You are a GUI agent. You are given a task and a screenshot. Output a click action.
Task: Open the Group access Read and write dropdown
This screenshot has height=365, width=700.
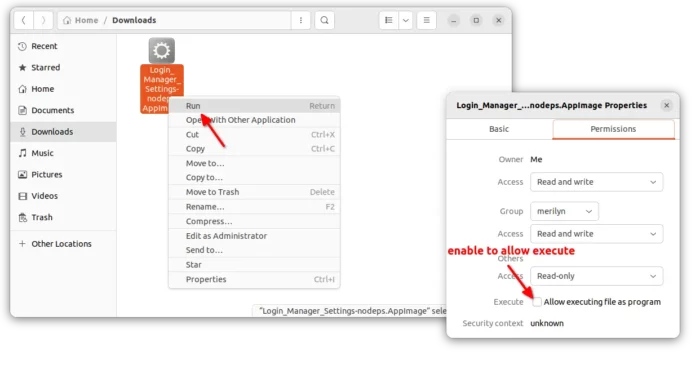coord(596,234)
